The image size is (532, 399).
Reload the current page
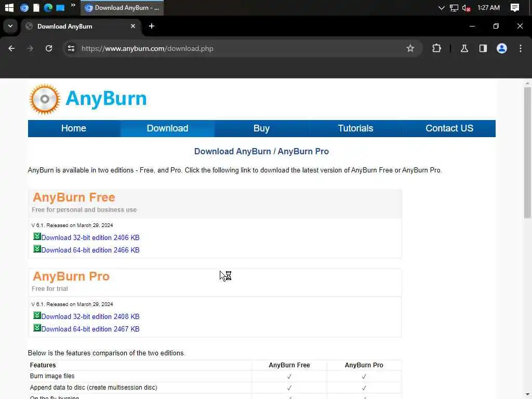tap(49, 48)
